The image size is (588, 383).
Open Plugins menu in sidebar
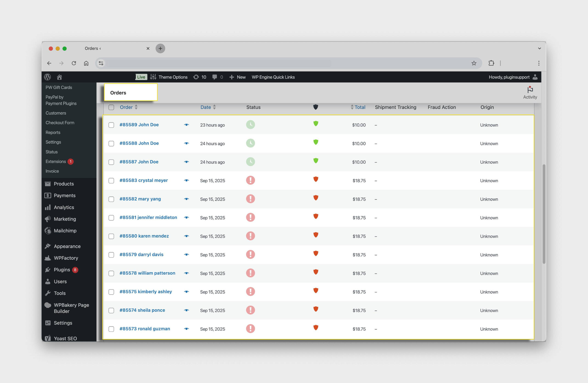(x=62, y=270)
